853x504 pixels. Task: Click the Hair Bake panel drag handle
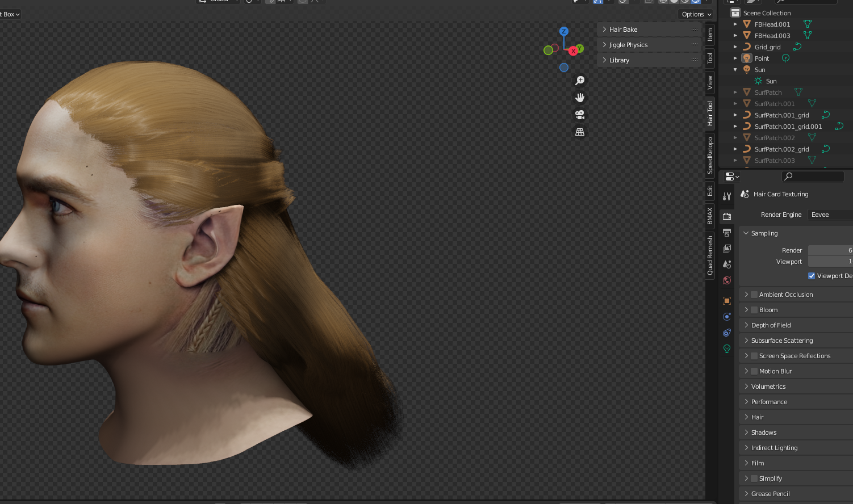[695, 30]
